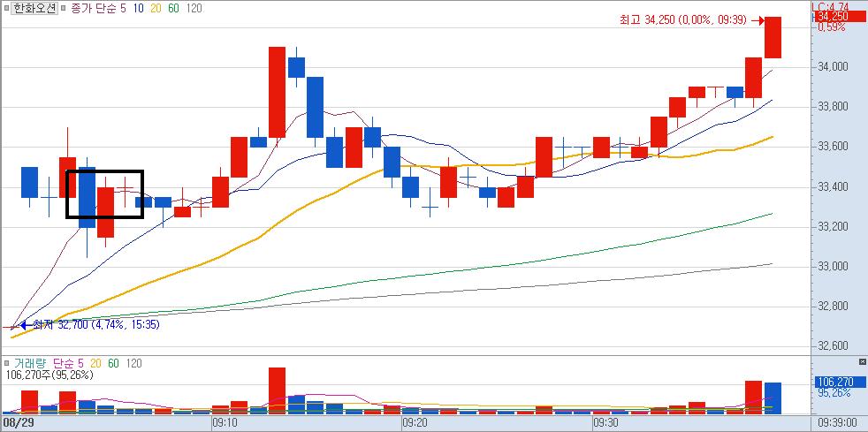Click the volume 120 average label
Image resolution: width=868 pixels, height=432 pixels.
[x=134, y=363]
